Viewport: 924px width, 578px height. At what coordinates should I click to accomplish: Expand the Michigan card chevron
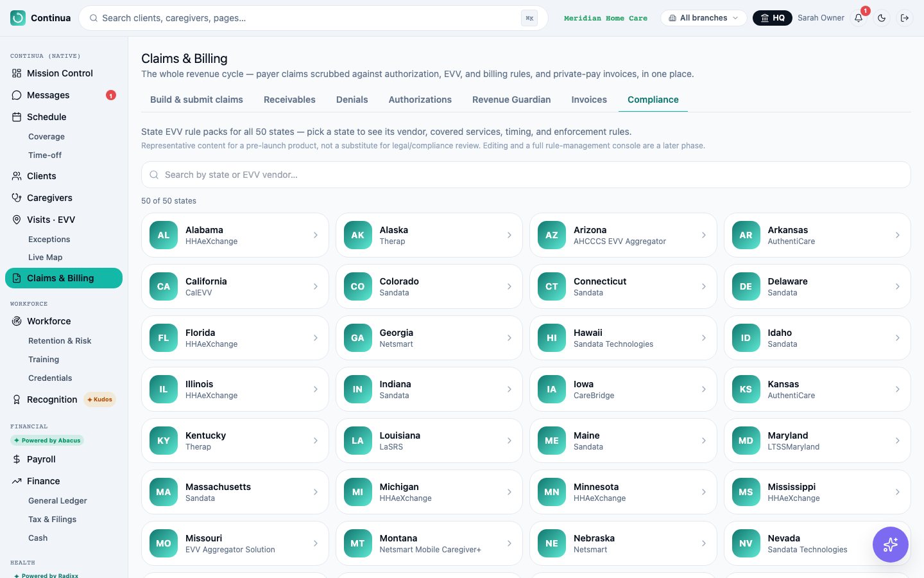pos(509,492)
